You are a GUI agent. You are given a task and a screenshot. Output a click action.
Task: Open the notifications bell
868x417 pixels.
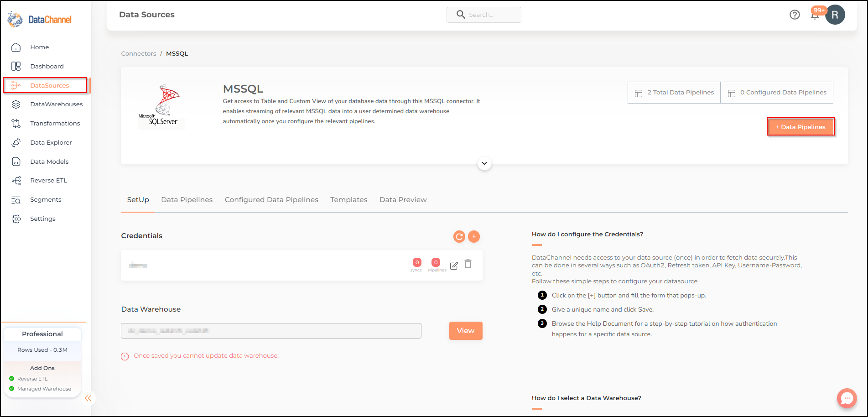[x=815, y=15]
